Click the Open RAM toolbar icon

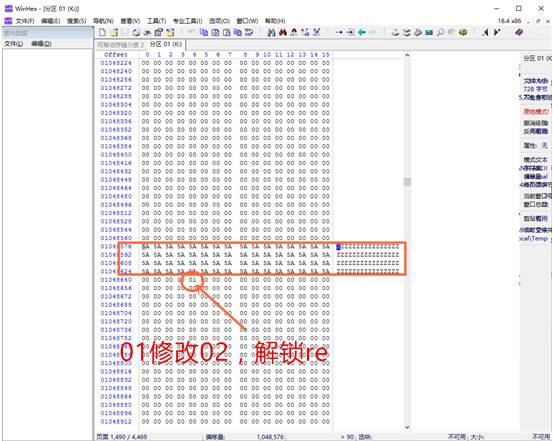418,32
